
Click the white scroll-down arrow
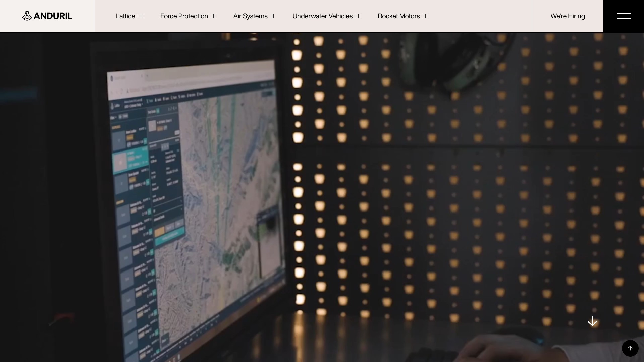(x=592, y=321)
